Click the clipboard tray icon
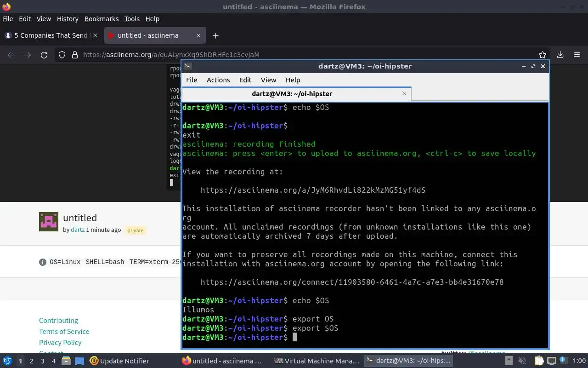Image resolution: width=588 pixels, height=368 pixels. pyautogui.click(x=539, y=361)
